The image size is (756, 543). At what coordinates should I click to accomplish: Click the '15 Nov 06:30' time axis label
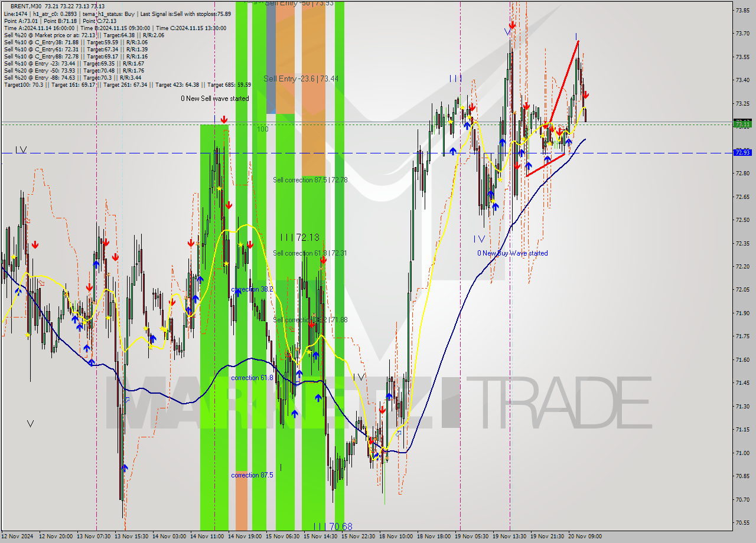coord(282,537)
